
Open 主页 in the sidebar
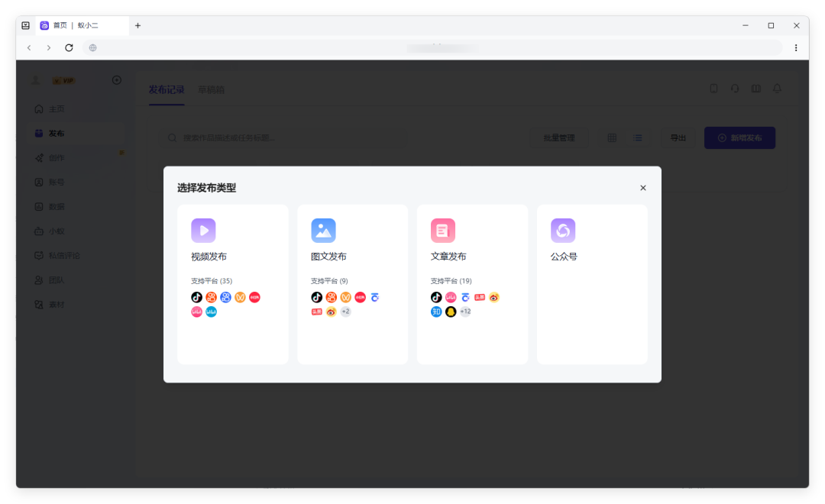pos(77,109)
